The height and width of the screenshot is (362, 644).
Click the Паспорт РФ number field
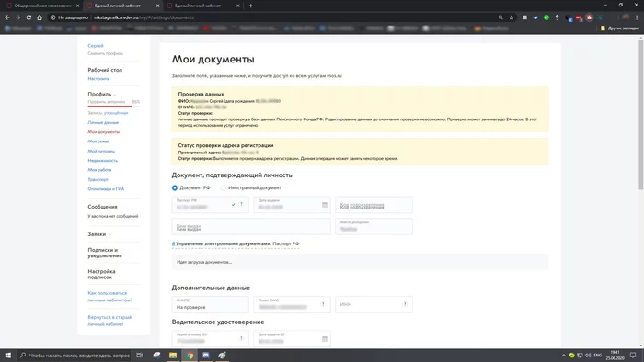pyautogui.click(x=211, y=205)
